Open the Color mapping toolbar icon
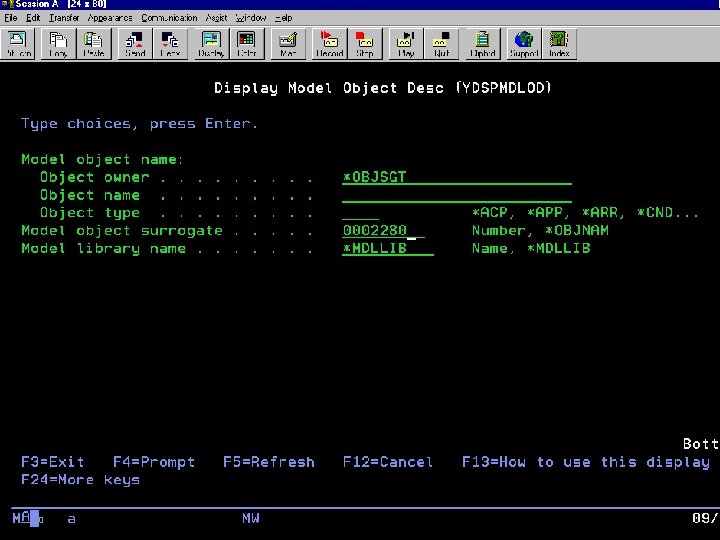The width and height of the screenshot is (720, 540). pos(247,44)
